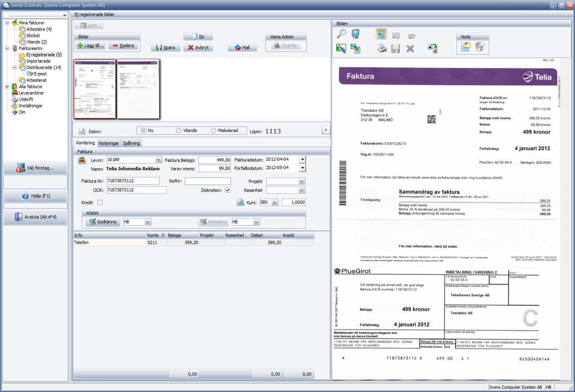Tick the Kredit checkbox
The image size is (575, 392).
pos(100,203)
